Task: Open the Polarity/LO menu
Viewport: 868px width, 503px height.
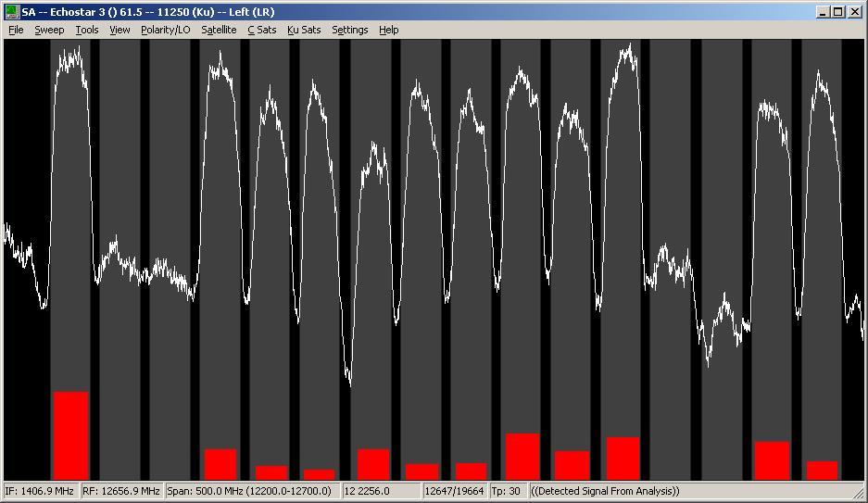Action: (x=166, y=30)
